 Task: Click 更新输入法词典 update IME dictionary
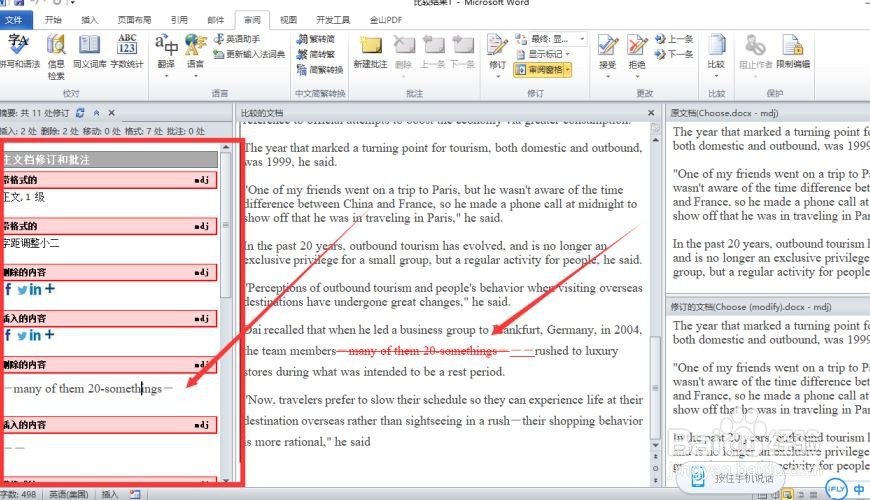tap(250, 54)
